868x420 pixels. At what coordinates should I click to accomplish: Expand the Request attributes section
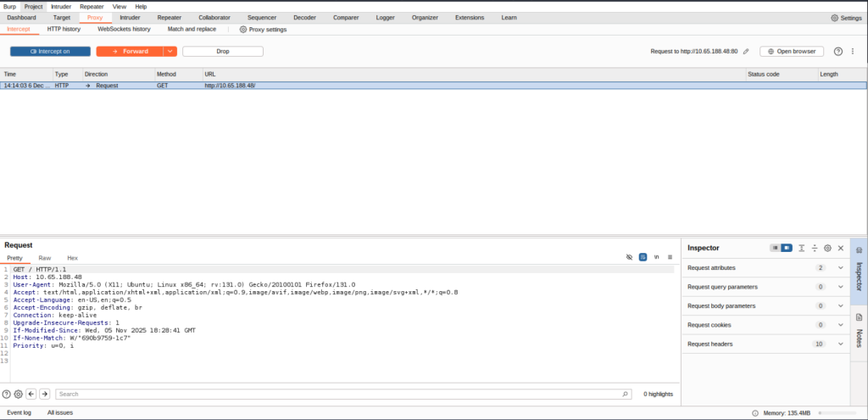(840, 267)
